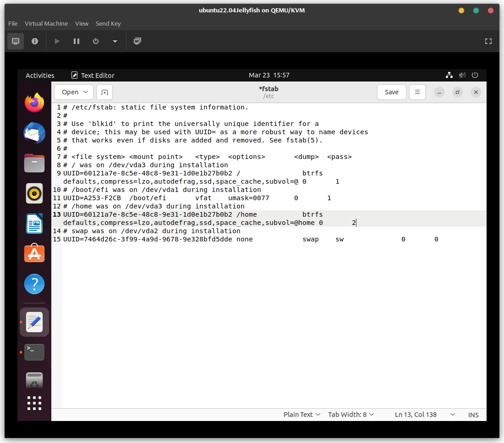Click '/boot/efi' mount point on line 11
Screen dimensions: 504x443
(148, 198)
